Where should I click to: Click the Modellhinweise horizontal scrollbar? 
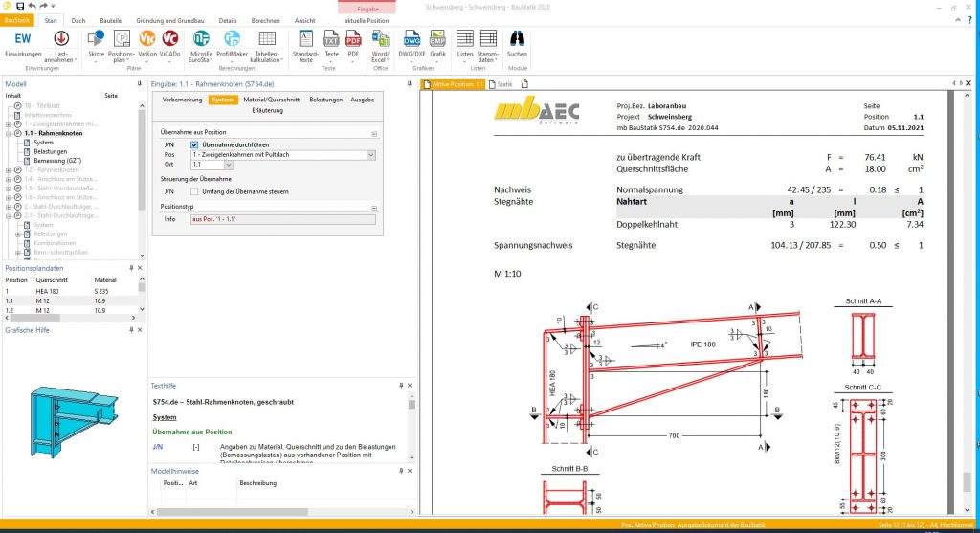pyautogui.click(x=232, y=512)
